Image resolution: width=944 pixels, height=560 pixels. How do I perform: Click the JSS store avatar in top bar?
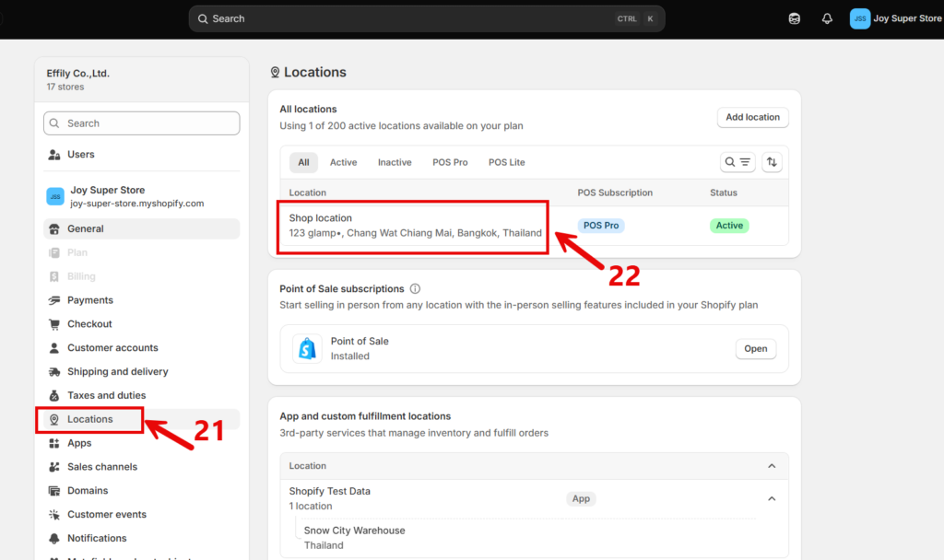click(x=860, y=18)
